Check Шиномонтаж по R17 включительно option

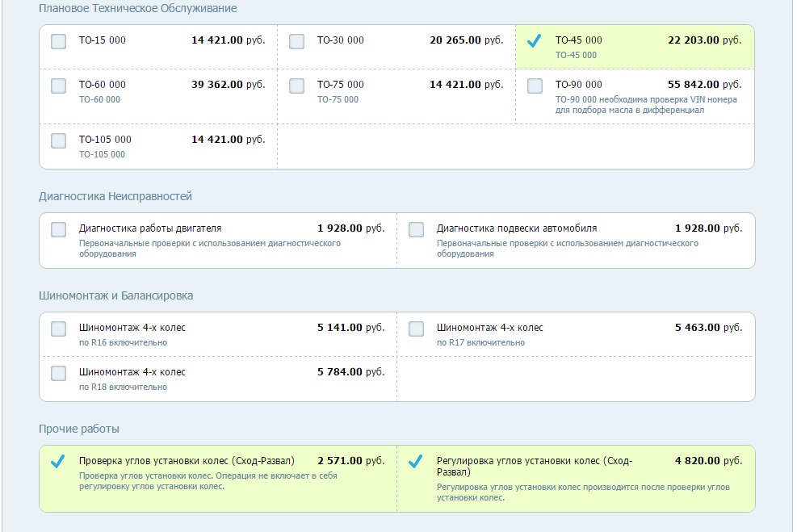pyautogui.click(x=417, y=329)
